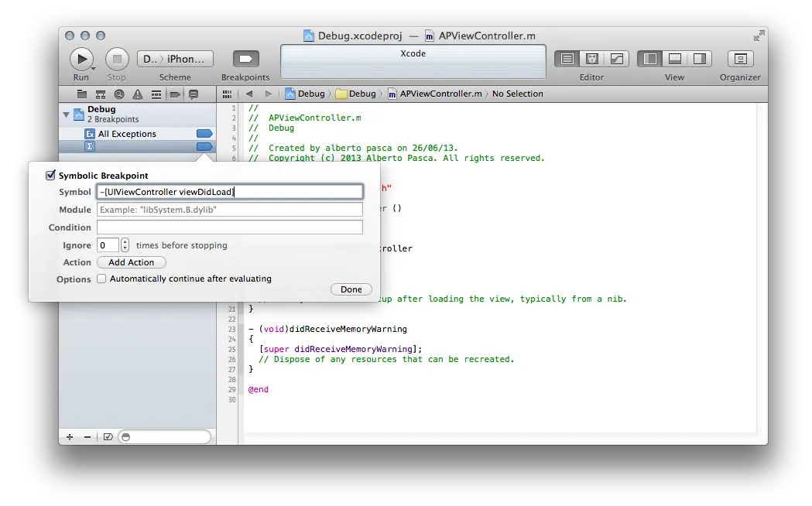
Task: Click the Run button
Action: point(81,59)
